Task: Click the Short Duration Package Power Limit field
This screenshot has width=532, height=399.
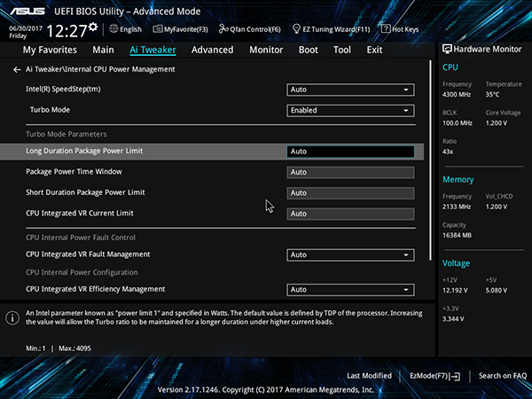Action: (350, 193)
